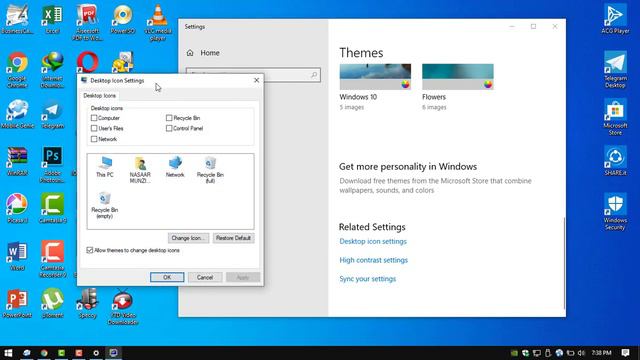Click the PowerPoint desktop shortcut

click(x=17, y=303)
